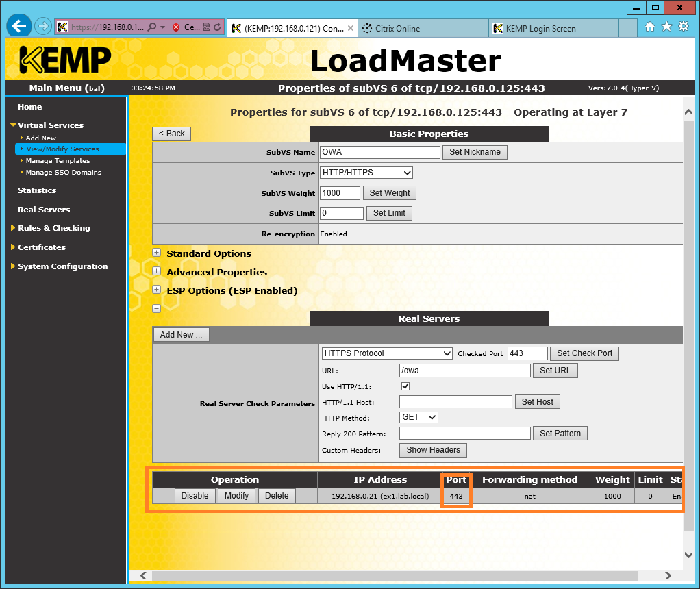Image resolution: width=700 pixels, height=589 pixels.
Task: Click the Set Host button
Action: (537, 402)
